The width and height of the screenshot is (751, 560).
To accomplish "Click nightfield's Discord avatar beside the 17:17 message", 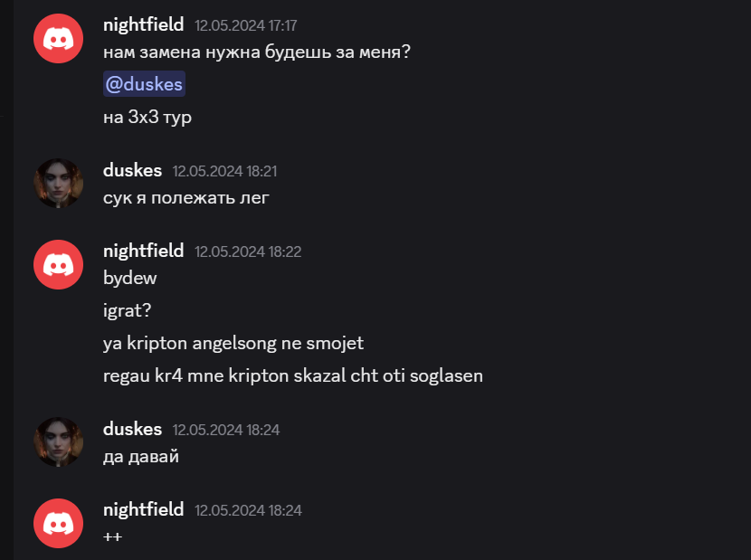I will click(x=58, y=39).
